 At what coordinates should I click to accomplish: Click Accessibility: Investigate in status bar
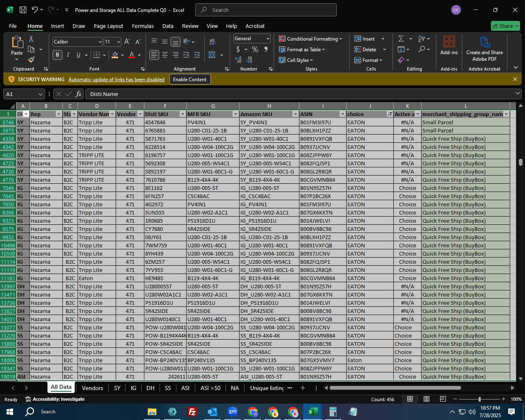55,399
